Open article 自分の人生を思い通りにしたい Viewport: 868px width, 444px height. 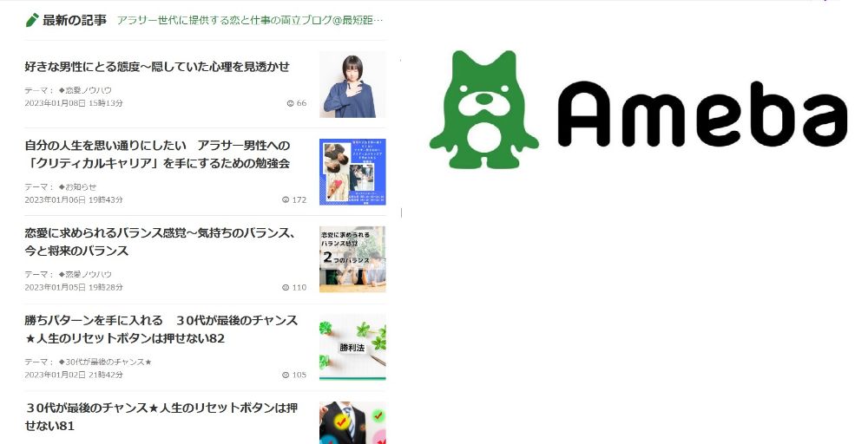coord(157,154)
